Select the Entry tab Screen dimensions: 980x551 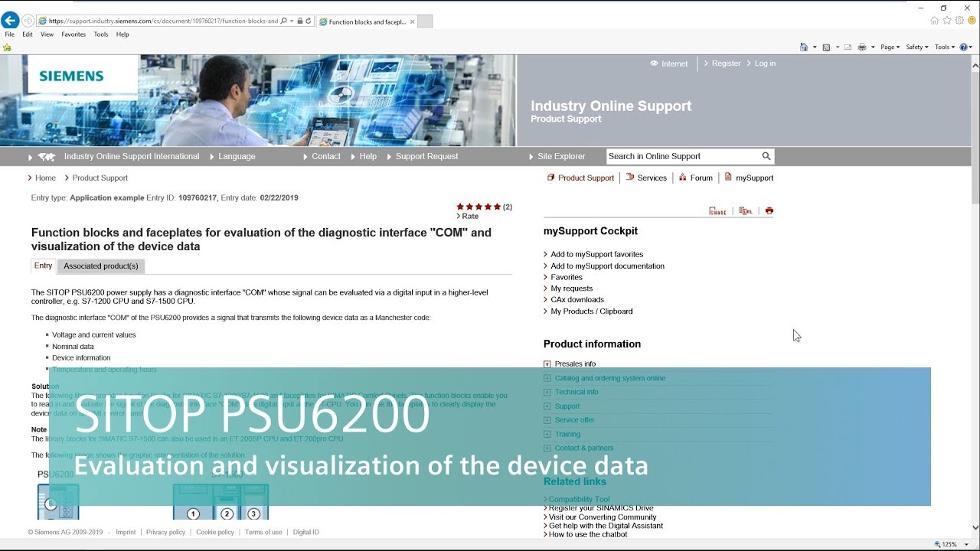tap(43, 266)
